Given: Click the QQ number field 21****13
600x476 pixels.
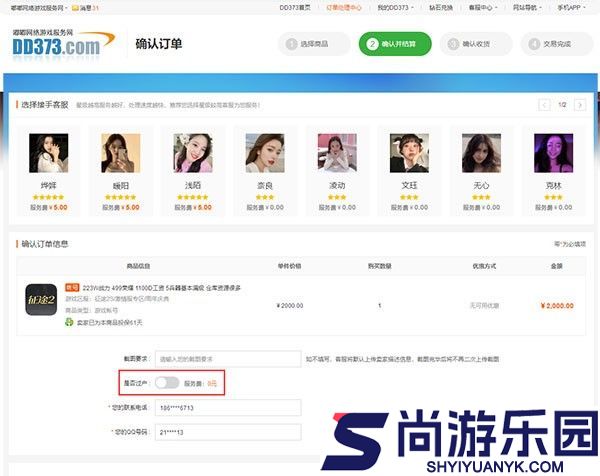Looking at the screenshot, I should [x=228, y=432].
